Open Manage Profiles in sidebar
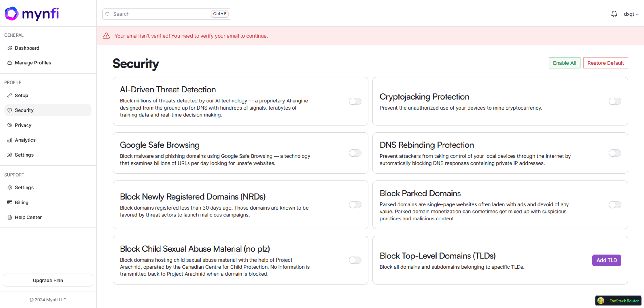This screenshot has width=644, height=308. click(33, 63)
